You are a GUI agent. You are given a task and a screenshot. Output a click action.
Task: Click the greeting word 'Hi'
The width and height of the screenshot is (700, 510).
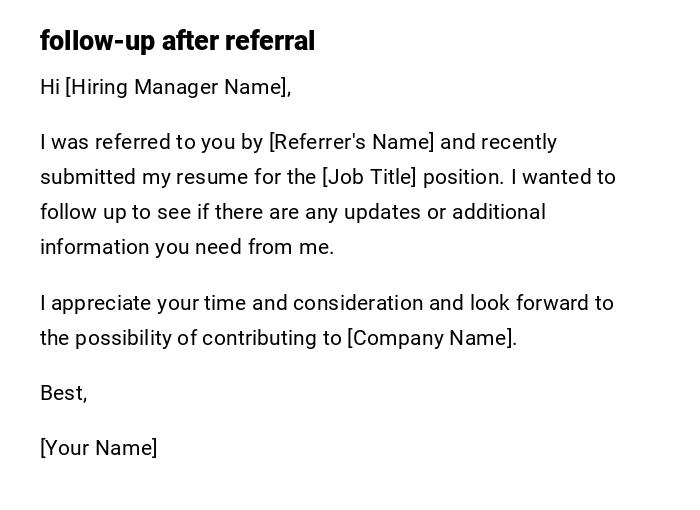50,87
